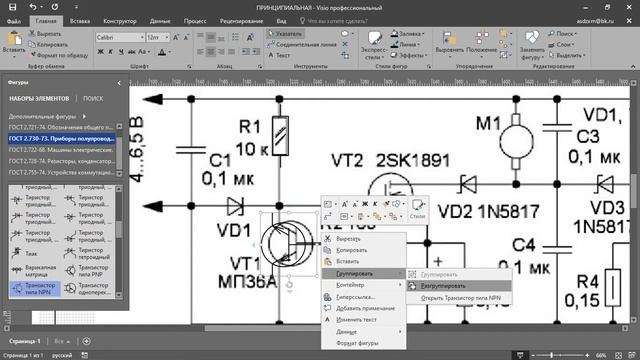The height and width of the screenshot is (360, 640).
Task: Collapse the Фигуры shapes panel arrow
Action: 119,83
